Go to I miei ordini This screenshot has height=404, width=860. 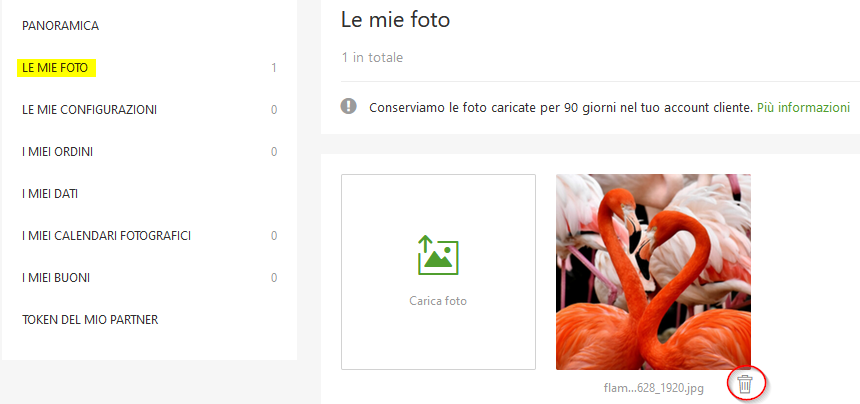click(58, 152)
